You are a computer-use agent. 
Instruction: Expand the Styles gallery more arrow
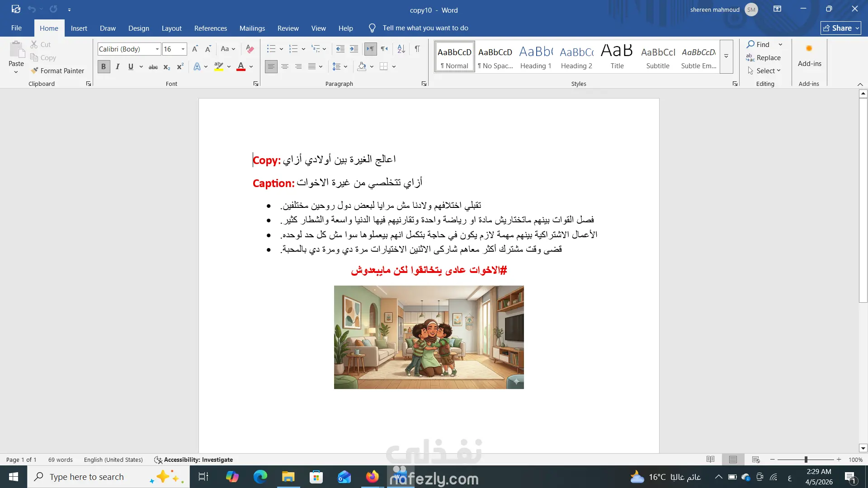coord(726,56)
